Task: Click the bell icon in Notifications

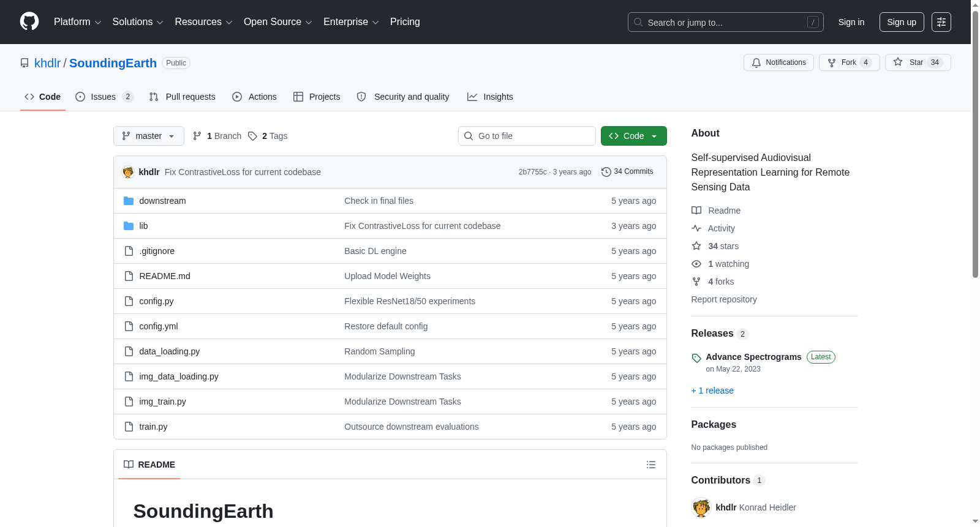Action: [x=756, y=62]
